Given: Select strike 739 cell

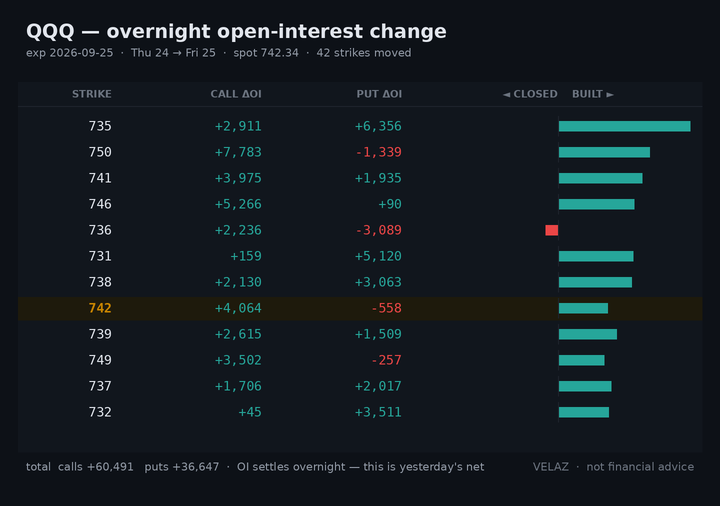Looking at the screenshot, I should (100, 334).
